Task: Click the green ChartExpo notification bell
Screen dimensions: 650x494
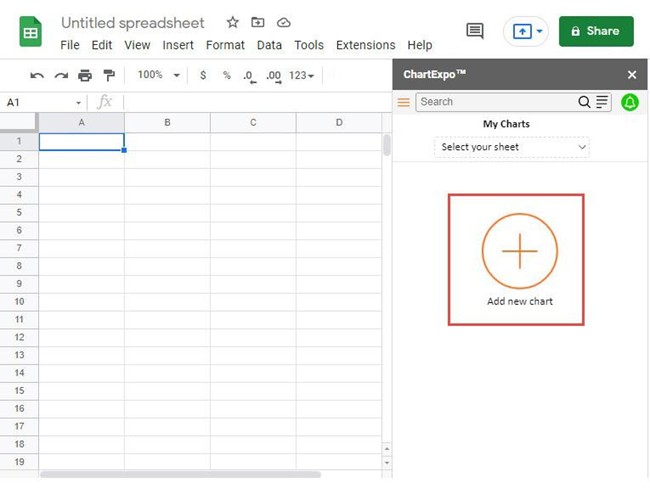Action: 630,102
